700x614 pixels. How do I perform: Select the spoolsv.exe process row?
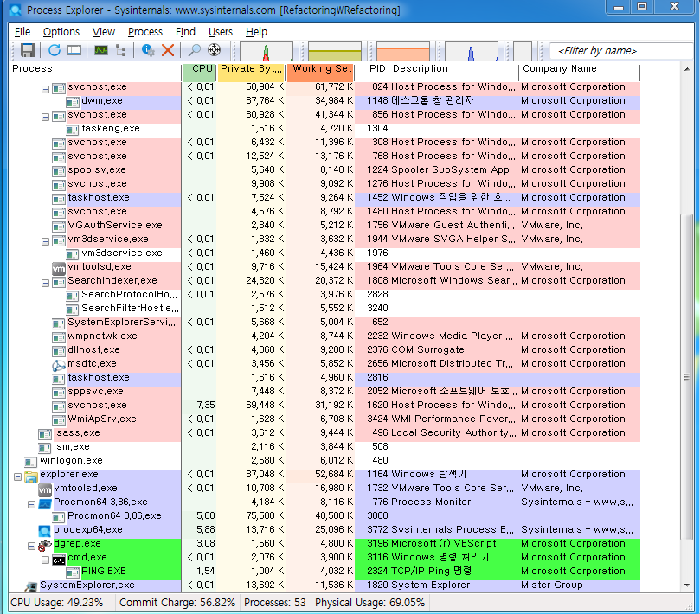(324, 170)
